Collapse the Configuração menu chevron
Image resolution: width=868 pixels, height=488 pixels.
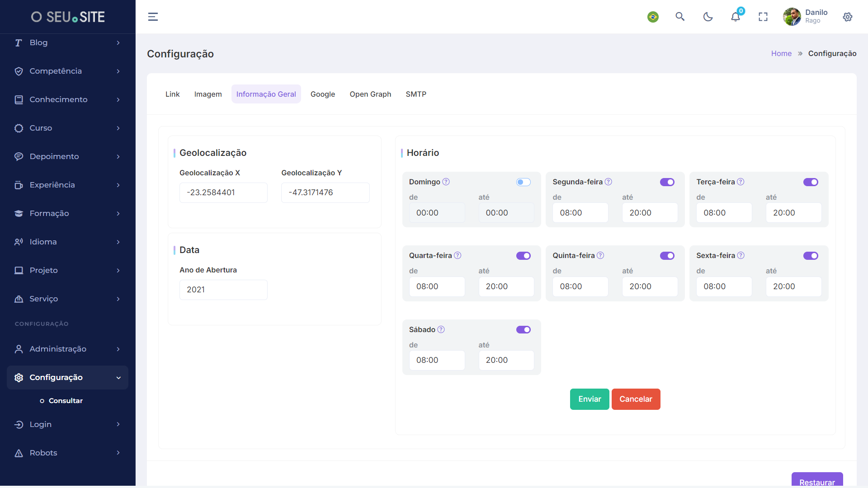click(118, 378)
